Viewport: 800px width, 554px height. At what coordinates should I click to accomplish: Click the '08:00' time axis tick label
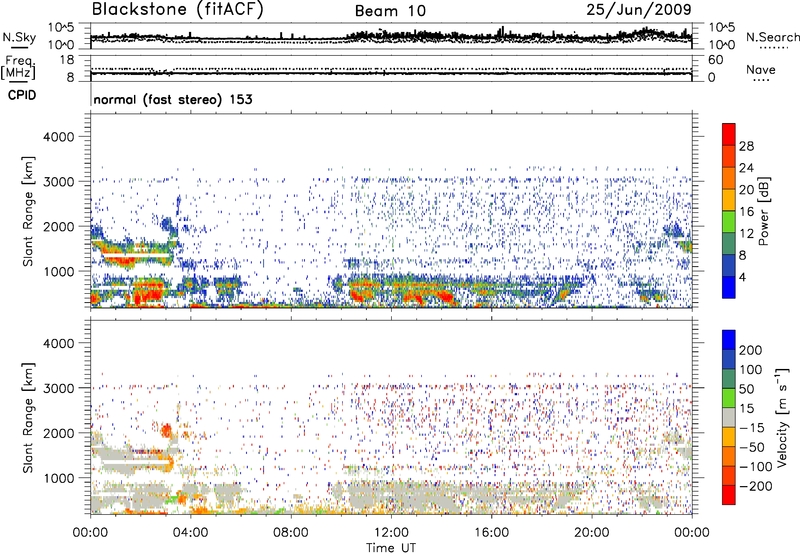(291, 533)
